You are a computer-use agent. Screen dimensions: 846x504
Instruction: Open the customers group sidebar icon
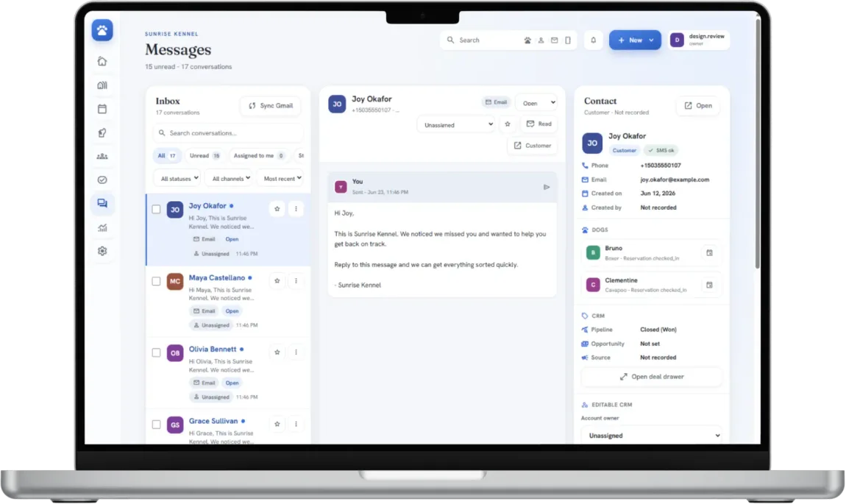(102, 157)
